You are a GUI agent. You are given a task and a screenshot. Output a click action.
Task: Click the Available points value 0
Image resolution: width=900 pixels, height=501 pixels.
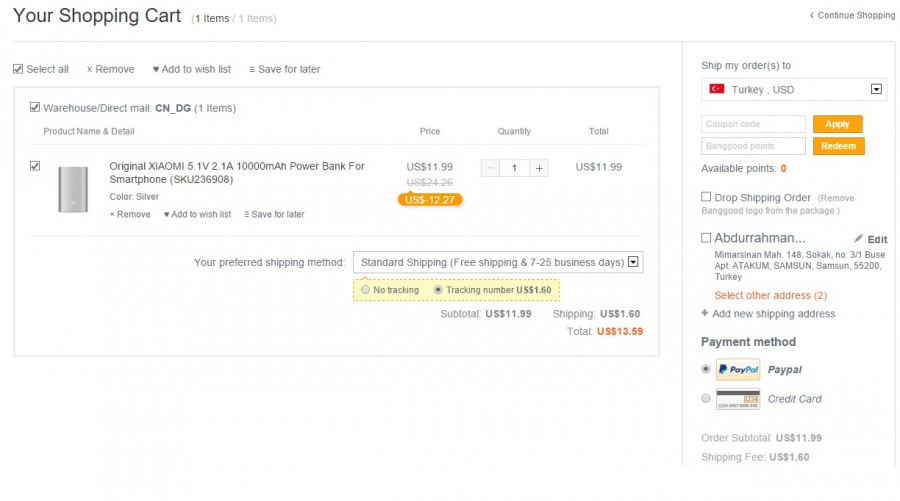tap(783, 169)
